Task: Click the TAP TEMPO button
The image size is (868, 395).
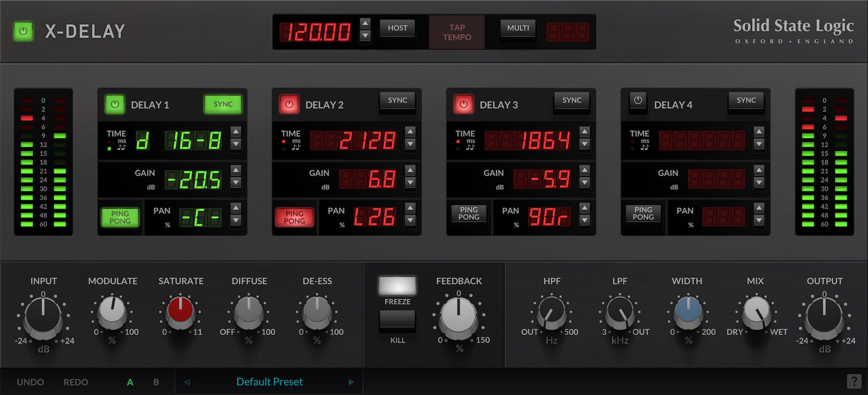Action: tap(457, 32)
